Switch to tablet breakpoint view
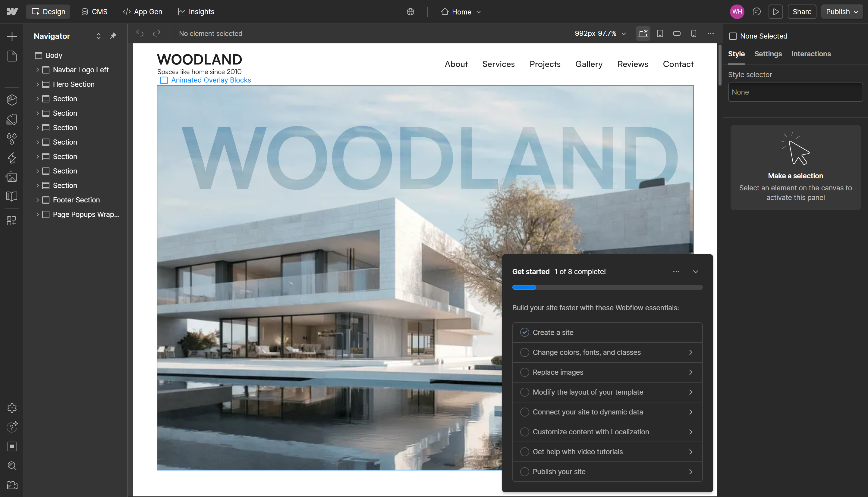The image size is (868, 497). [660, 33]
